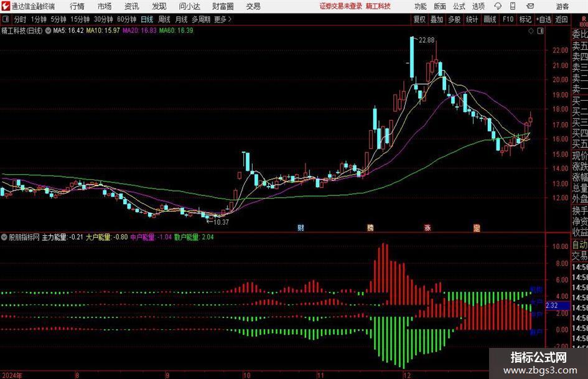Click the 10.37 low price label
The height and width of the screenshot is (379, 588).
pyautogui.click(x=221, y=222)
